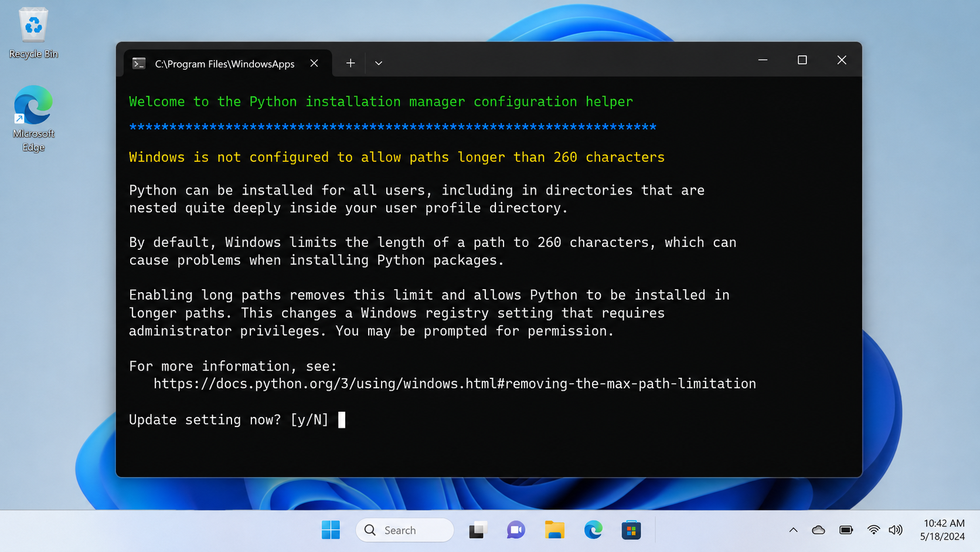
Task: Open the Recycle Bin desktop icon
Action: pyautogui.click(x=33, y=33)
